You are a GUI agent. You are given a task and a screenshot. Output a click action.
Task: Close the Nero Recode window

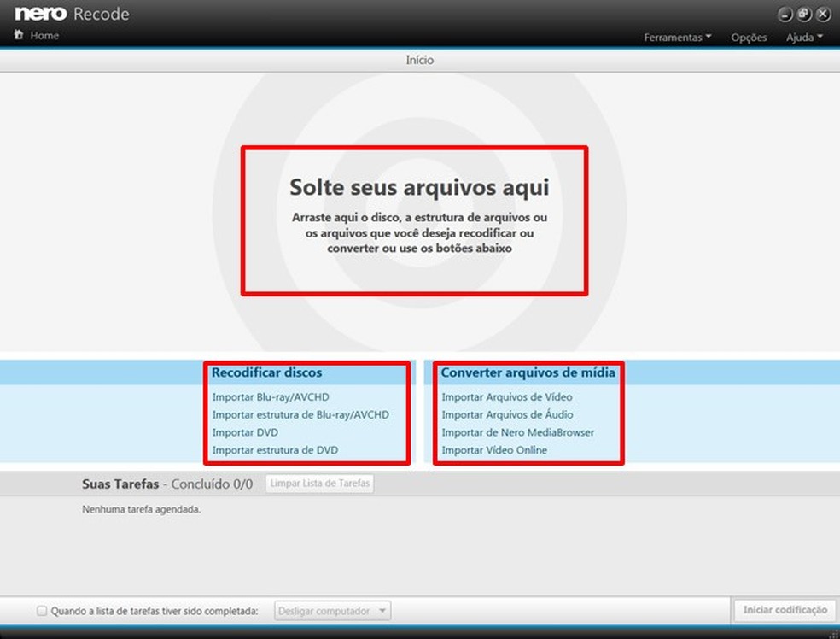click(823, 15)
